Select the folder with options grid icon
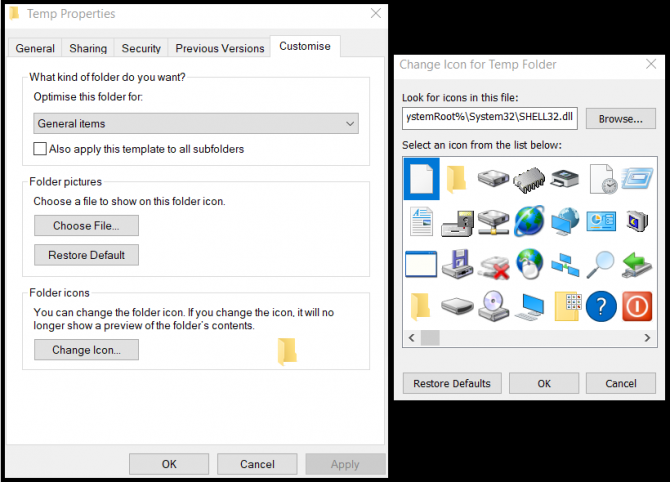This screenshot has width=670, height=482. click(568, 306)
